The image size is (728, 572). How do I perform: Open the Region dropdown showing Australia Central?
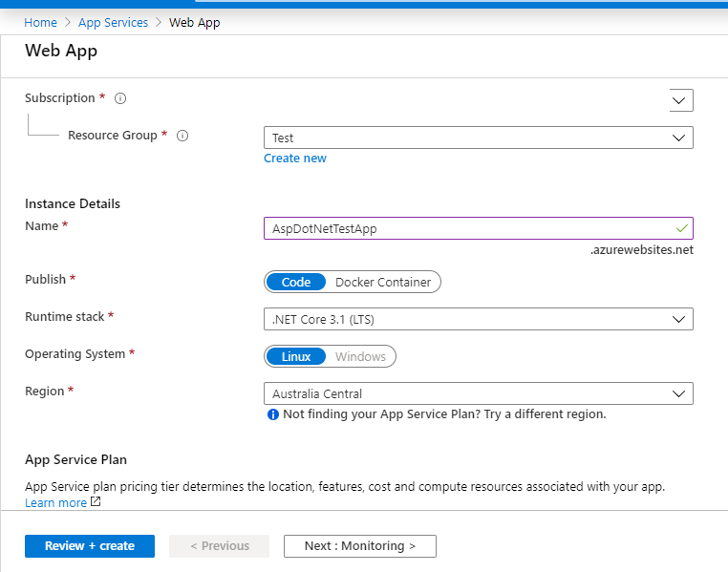479,393
